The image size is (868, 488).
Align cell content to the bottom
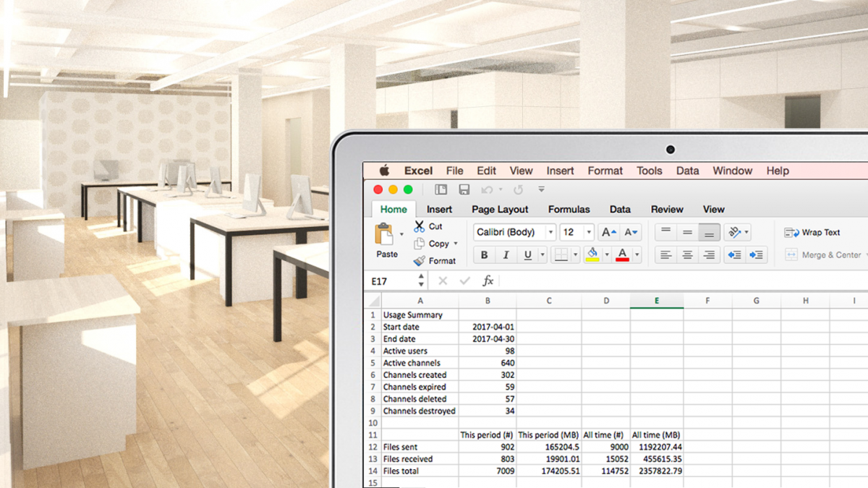click(710, 232)
